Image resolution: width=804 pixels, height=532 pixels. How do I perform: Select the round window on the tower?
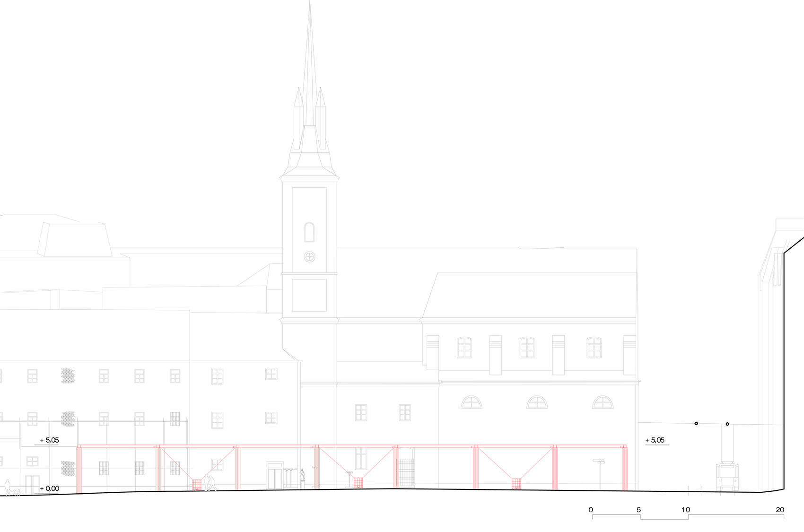[x=309, y=257]
